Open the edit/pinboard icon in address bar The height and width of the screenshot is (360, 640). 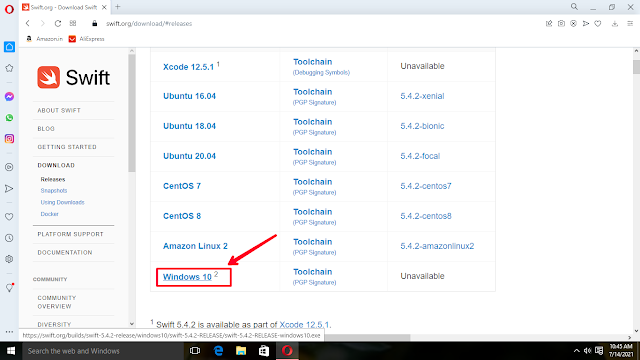(x=549, y=24)
